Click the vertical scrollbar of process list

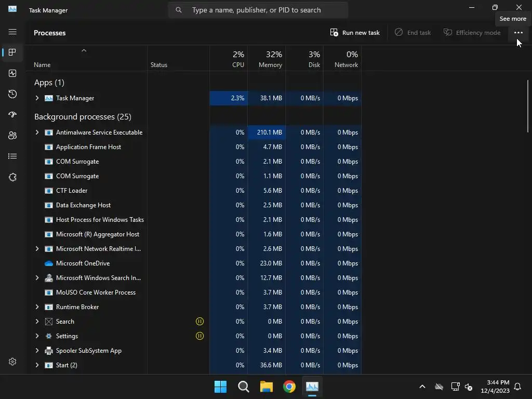(x=528, y=106)
